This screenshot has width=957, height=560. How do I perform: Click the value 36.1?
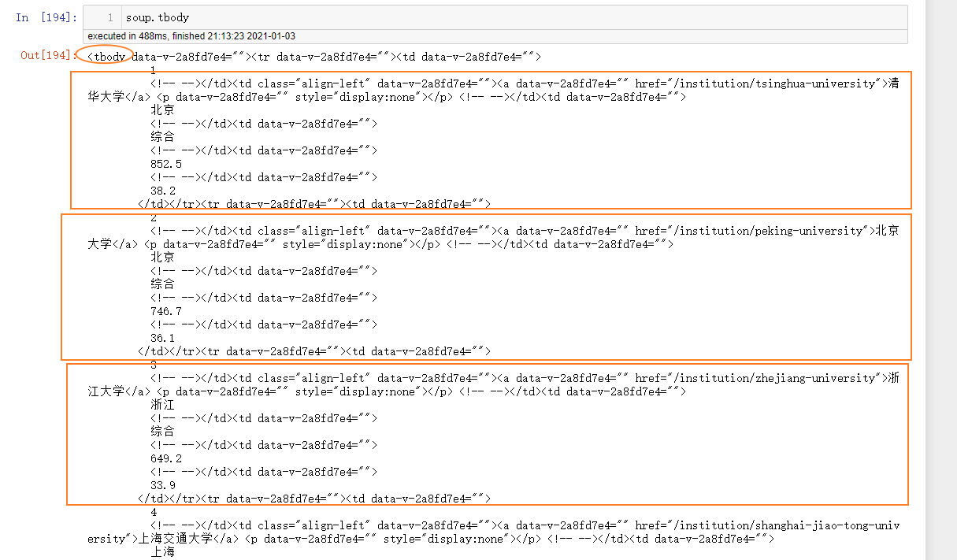pos(163,338)
